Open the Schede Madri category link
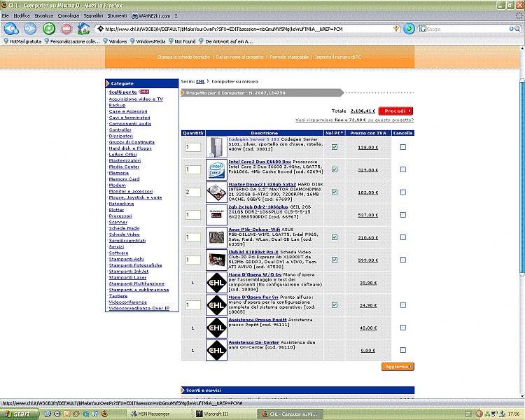 click(124, 228)
